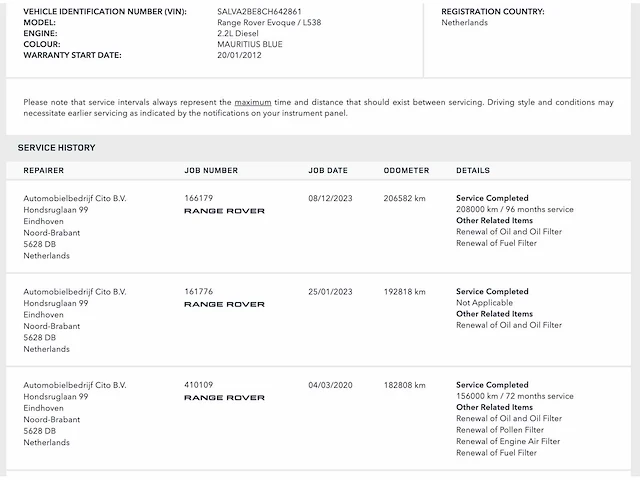Click the REPAIRER column header

coord(44,171)
